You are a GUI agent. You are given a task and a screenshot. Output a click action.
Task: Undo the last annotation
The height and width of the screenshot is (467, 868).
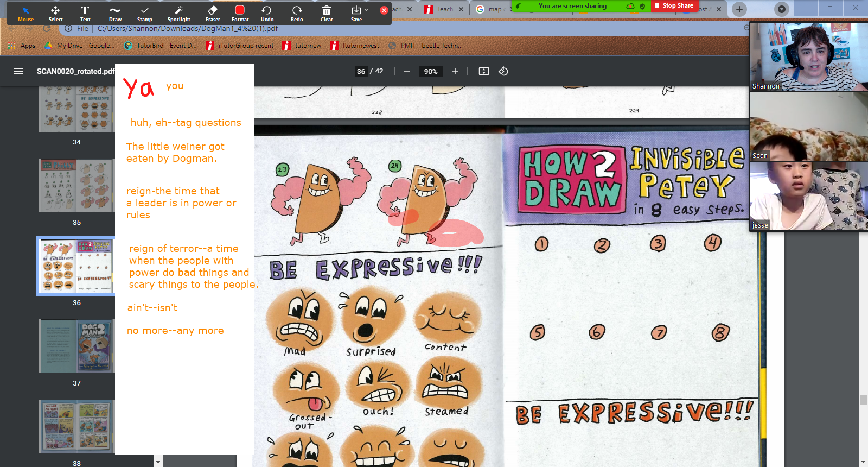[267, 14]
